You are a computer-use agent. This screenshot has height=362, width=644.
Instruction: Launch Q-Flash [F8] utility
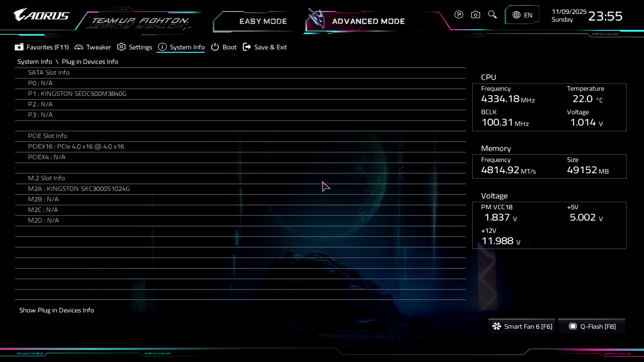point(592,326)
